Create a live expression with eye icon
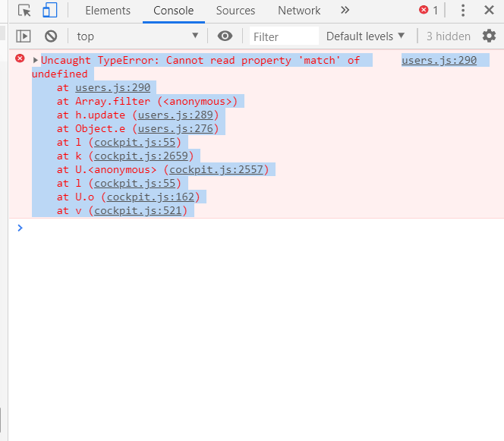Image resolution: width=504 pixels, height=441 pixels. pos(225,36)
